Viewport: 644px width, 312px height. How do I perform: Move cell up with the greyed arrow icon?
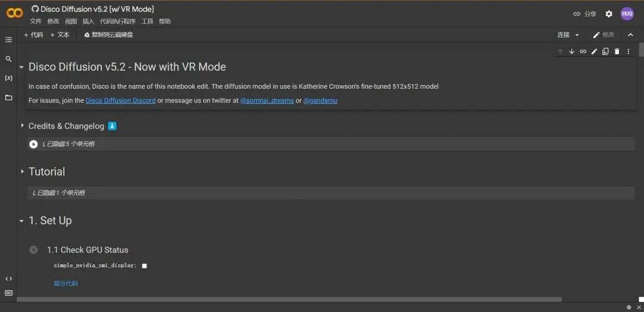(x=560, y=51)
